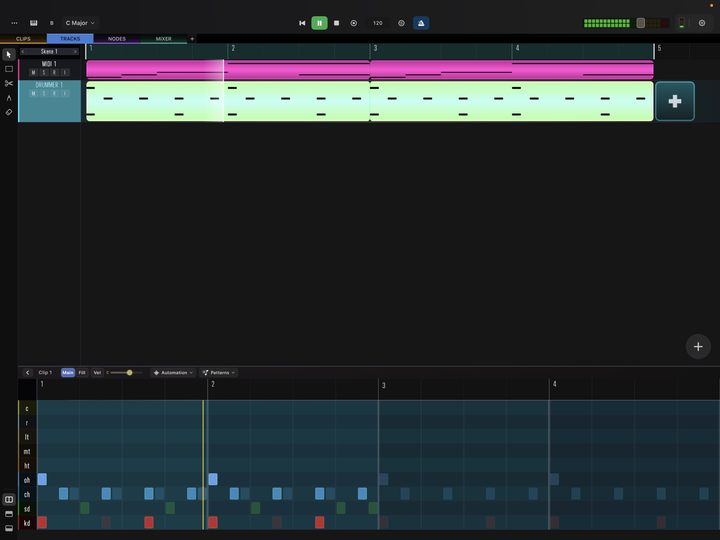The image size is (720, 540).
Task: Mute the DRUMMER 1 track
Action: pos(33,94)
